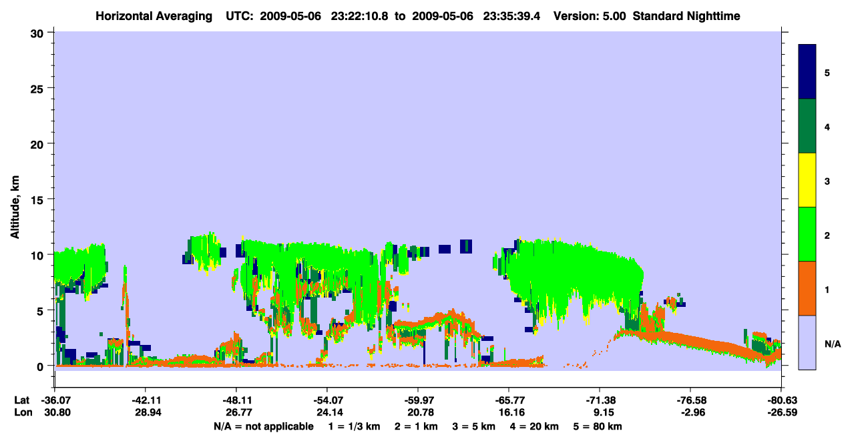
Task: Click the orange level 1 legend swatch
Action: pos(807,288)
